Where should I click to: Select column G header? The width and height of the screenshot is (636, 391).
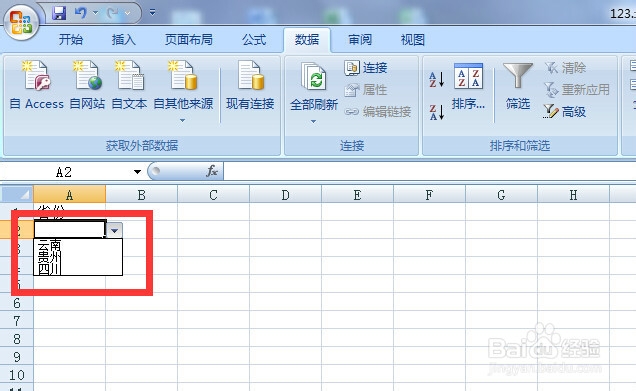pos(501,195)
